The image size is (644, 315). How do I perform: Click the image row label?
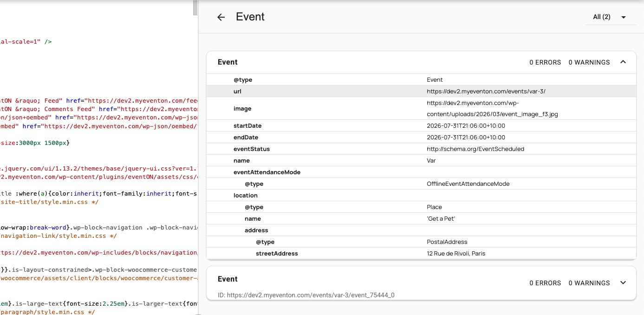pos(242,109)
